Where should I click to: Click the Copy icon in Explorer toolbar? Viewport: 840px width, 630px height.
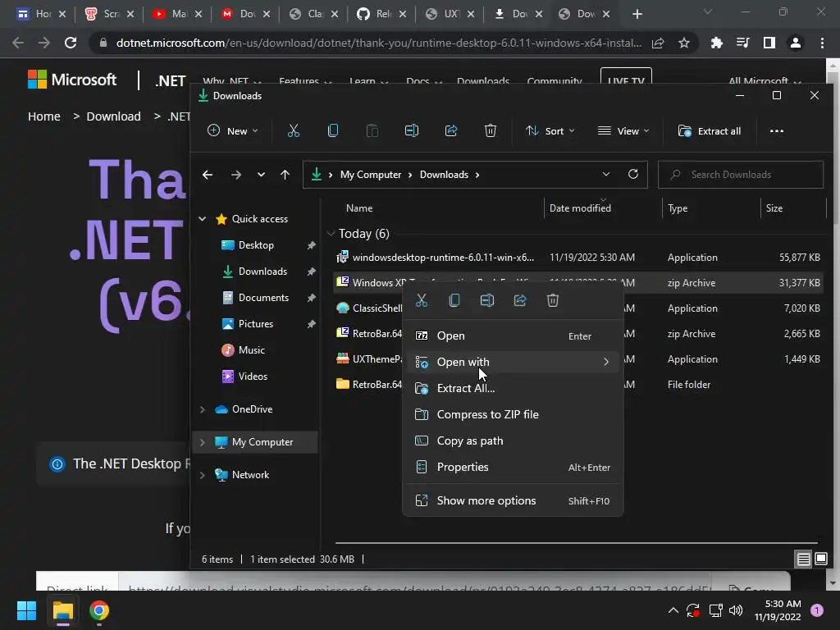tap(333, 130)
